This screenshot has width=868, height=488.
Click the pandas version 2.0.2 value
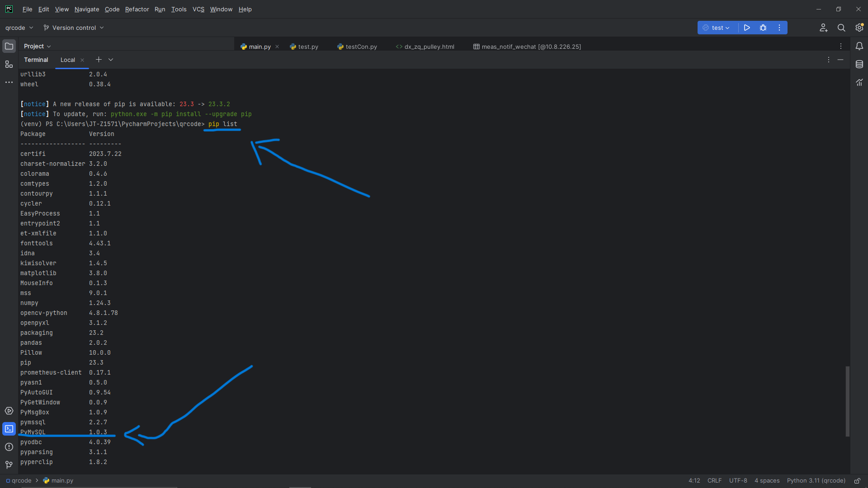pos(98,343)
